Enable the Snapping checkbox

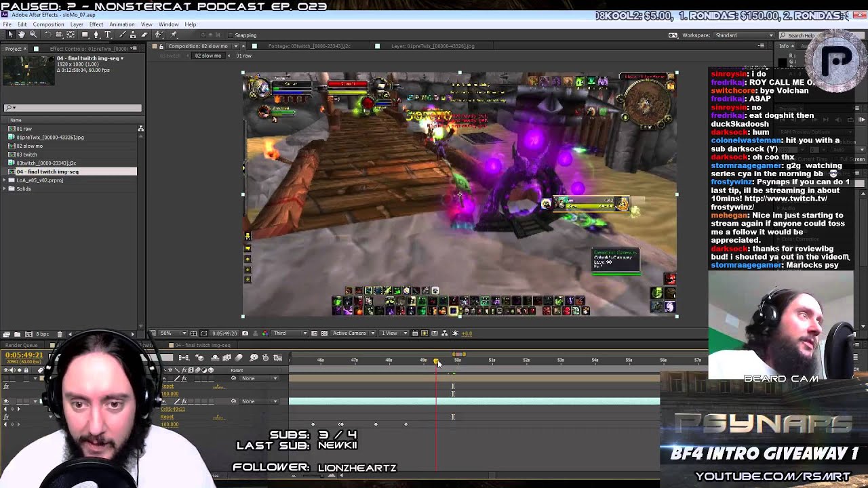click(x=231, y=35)
